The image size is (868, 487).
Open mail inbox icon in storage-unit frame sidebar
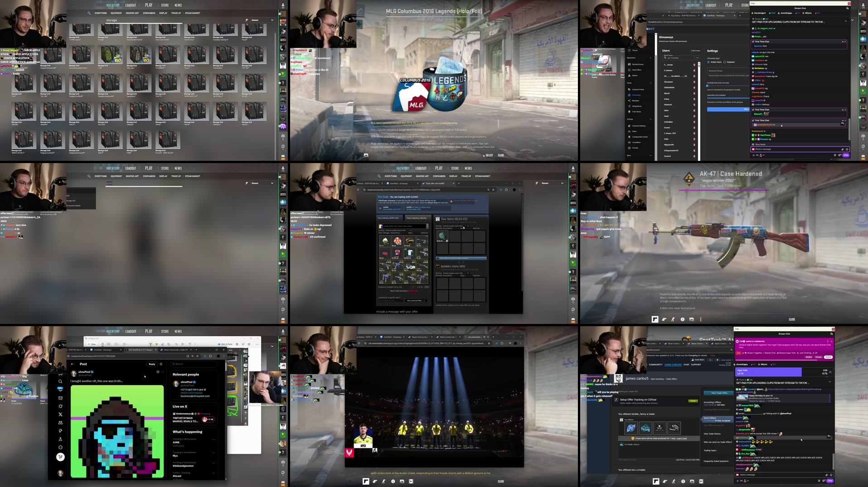pos(283,156)
